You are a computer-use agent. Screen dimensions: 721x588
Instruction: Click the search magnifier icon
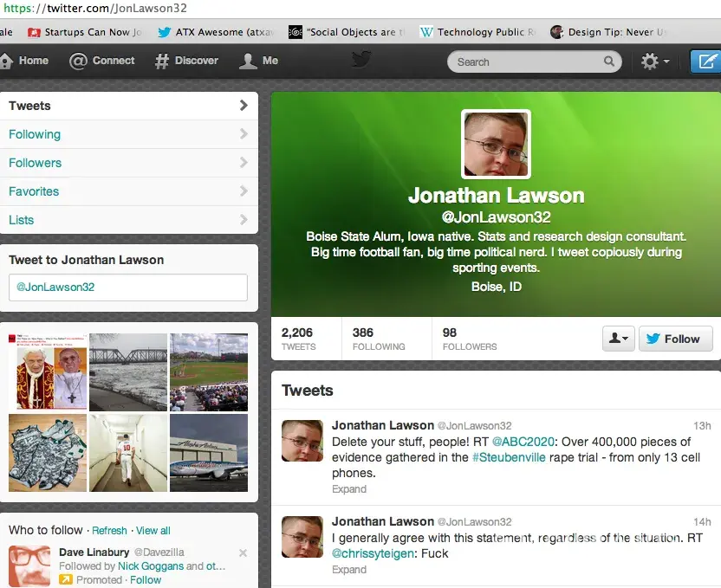[x=609, y=61]
